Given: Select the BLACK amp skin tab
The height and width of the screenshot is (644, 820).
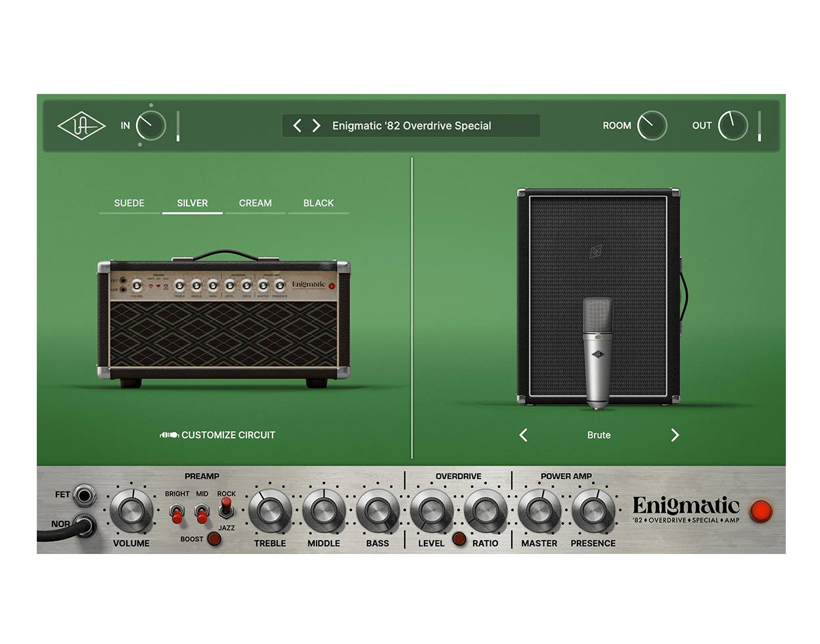Looking at the screenshot, I should [319, 204].
